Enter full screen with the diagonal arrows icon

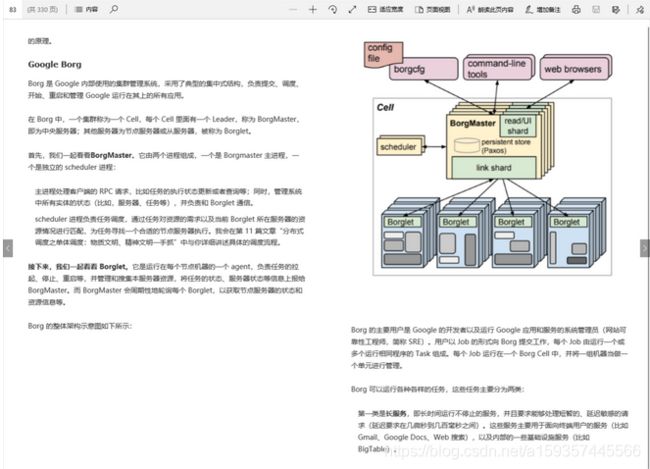click(352, 10)
